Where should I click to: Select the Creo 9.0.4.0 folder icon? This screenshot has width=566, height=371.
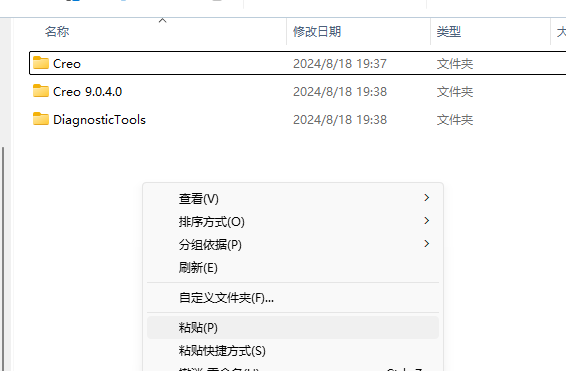tap(41, 91)
